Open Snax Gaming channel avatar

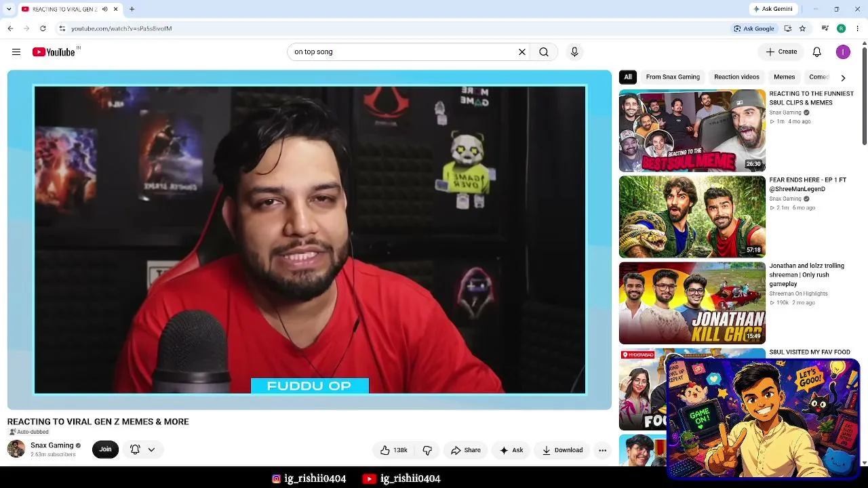tap(16, 449)
